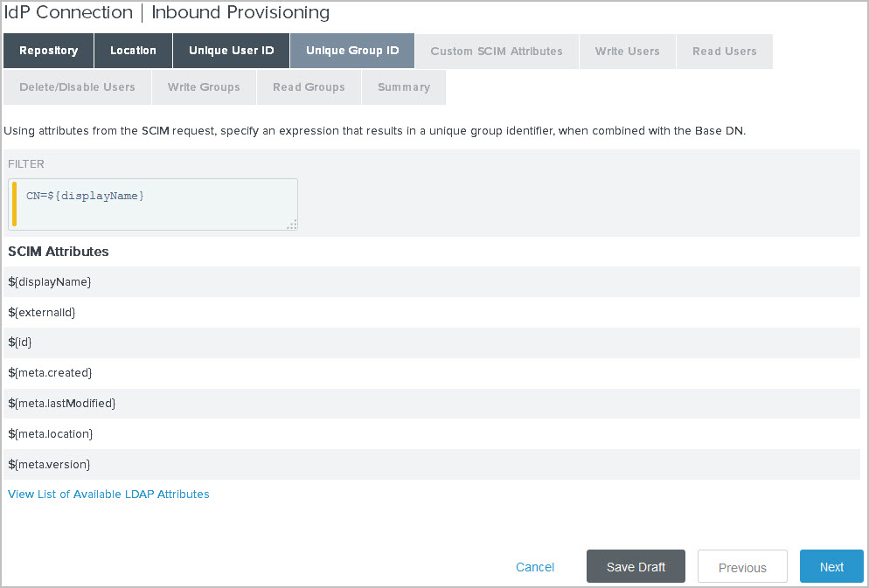Image resolution: width=869 pixels, height=588 pixels.
Task: Open the Custom SCIM Attributes tab
Action: tap(496, 51)
